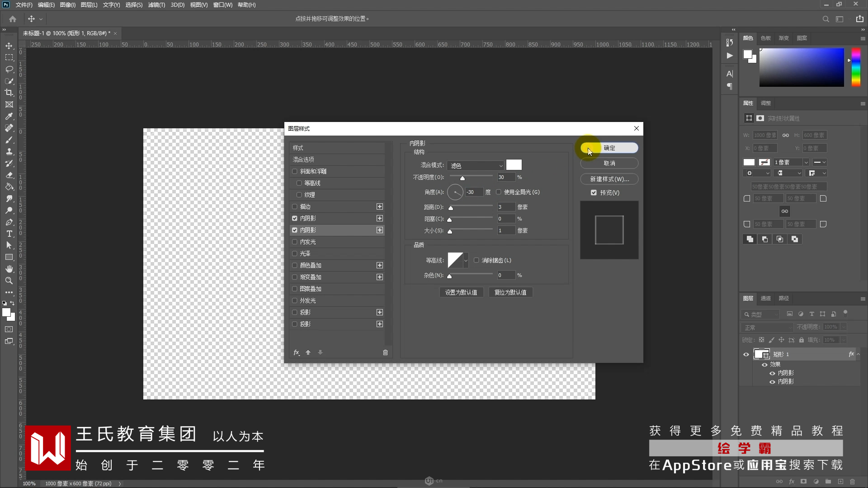The image size is (868, 488).
Task: Select the Zoom tool
Action: 9,281
